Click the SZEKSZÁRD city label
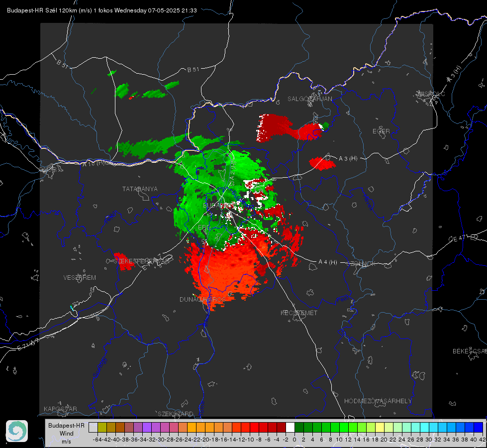The height and width of the screenshot is (448, 487). pyautogui.click(x=176, y=414)
